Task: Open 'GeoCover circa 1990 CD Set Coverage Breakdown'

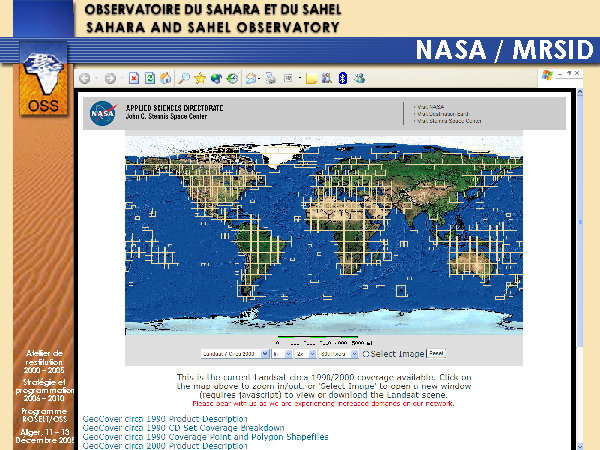Action: pos(183,428)
